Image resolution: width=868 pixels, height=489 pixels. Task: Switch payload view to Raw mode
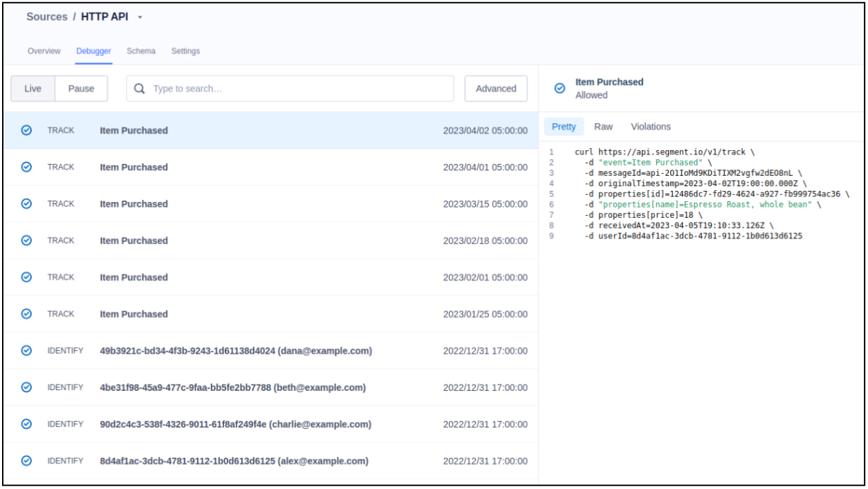tap(603, 127)
